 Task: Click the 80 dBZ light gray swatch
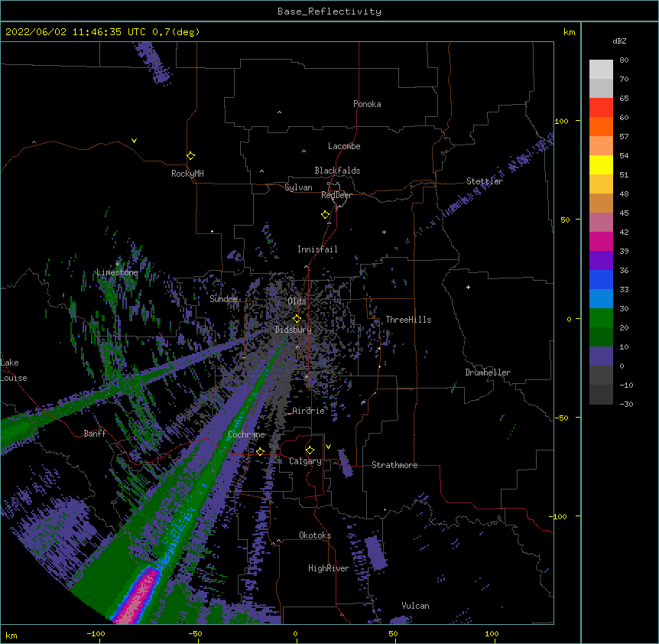click(x=601, y=69)
